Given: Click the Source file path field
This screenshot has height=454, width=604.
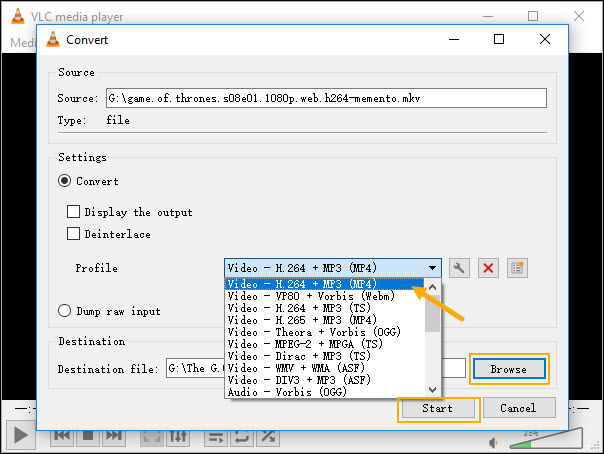Looking at the screenshot, I should pos(326,98).
